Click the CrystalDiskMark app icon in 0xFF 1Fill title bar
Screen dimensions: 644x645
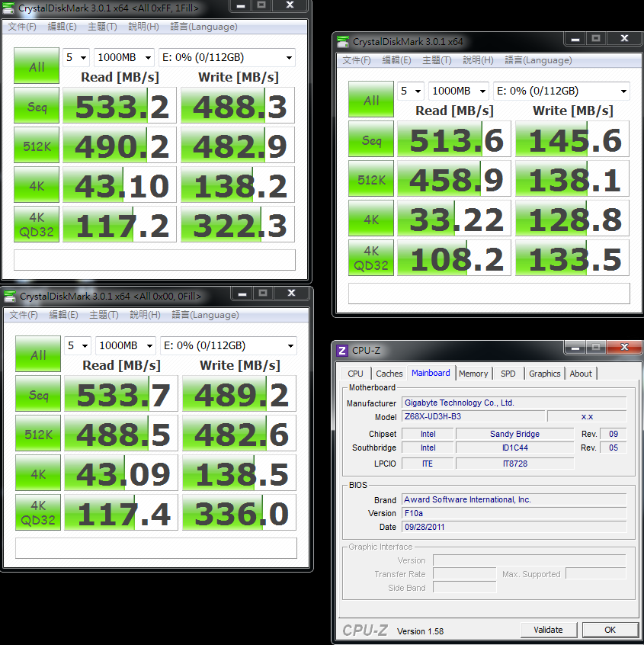8,8
